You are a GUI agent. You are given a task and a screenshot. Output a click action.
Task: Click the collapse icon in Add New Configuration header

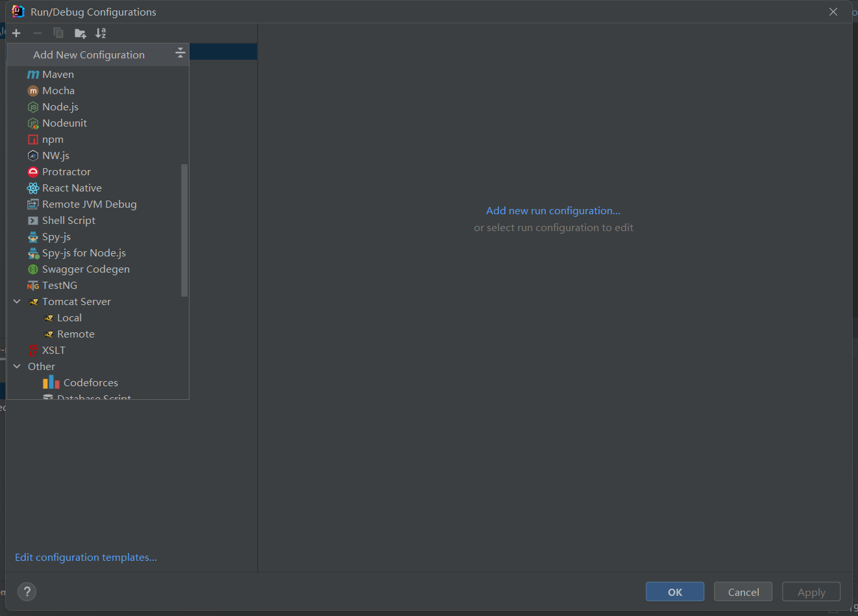click(x=180, y=53)
